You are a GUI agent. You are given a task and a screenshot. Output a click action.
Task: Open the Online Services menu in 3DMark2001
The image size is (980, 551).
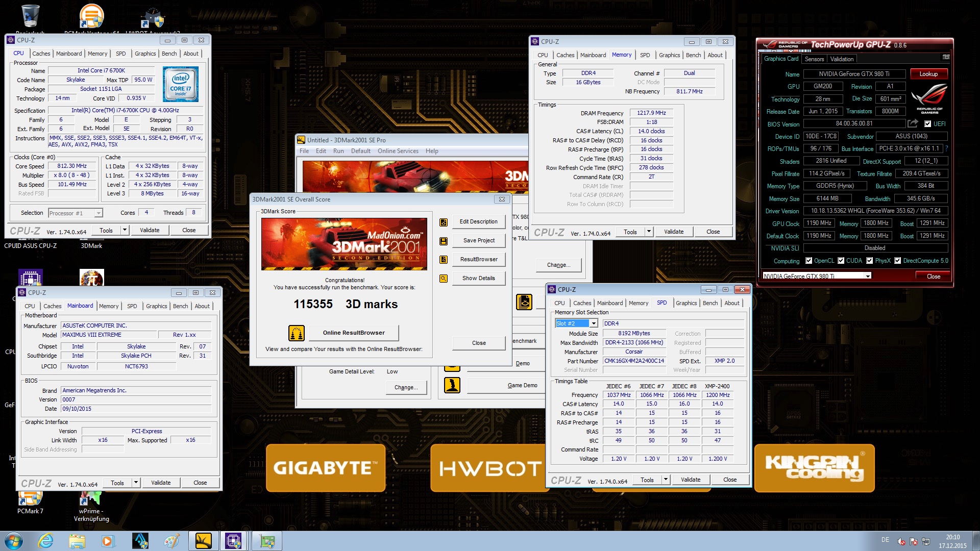click(x=398, y=151)
